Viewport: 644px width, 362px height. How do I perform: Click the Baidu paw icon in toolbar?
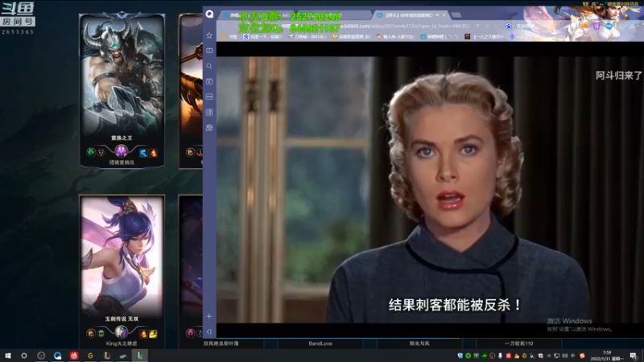click(509, 26)
